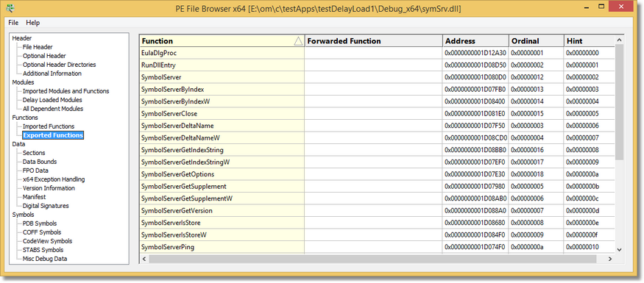Select Delay Loaded Modules item
The image size is (644, 283).
coord(52,100)
